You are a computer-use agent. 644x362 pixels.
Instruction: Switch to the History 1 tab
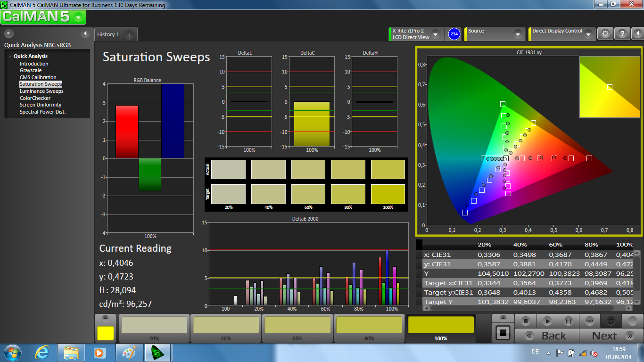[x=108, y=34]
